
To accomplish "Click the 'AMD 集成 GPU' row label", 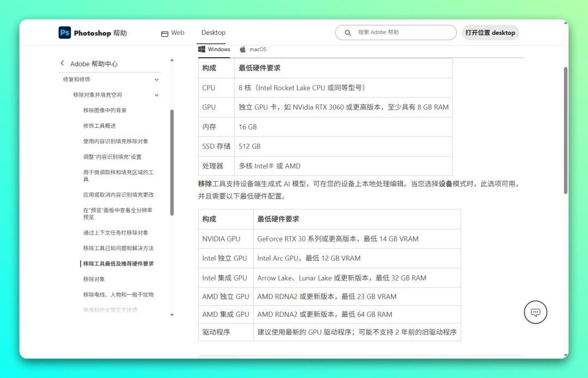I will [x=225, y=315].
